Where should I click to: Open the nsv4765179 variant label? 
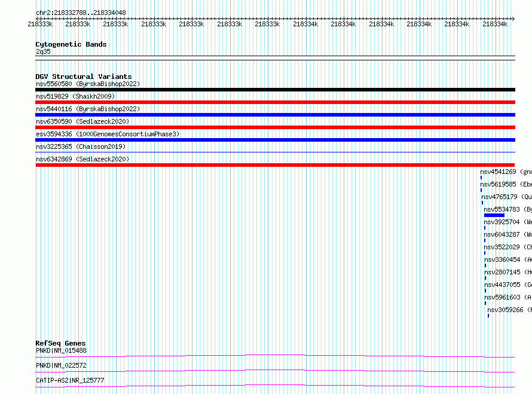[x=506, y=197]
